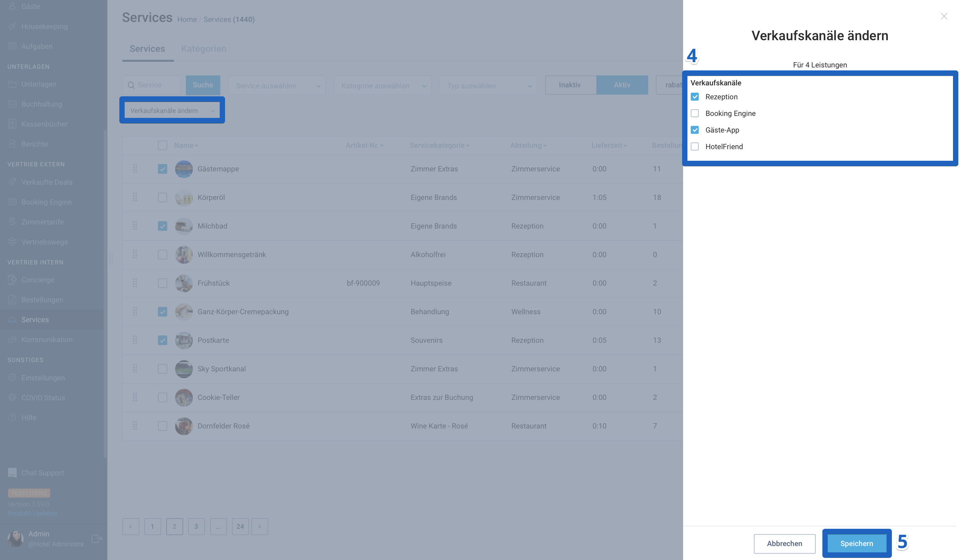Toggle the select-all checkbox in table header
The height and width of the screenshot is (560, 960).
point(162,145)
